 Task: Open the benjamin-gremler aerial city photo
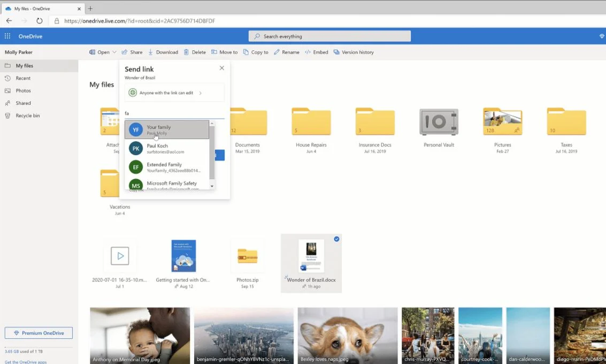[x=244, y=336]
